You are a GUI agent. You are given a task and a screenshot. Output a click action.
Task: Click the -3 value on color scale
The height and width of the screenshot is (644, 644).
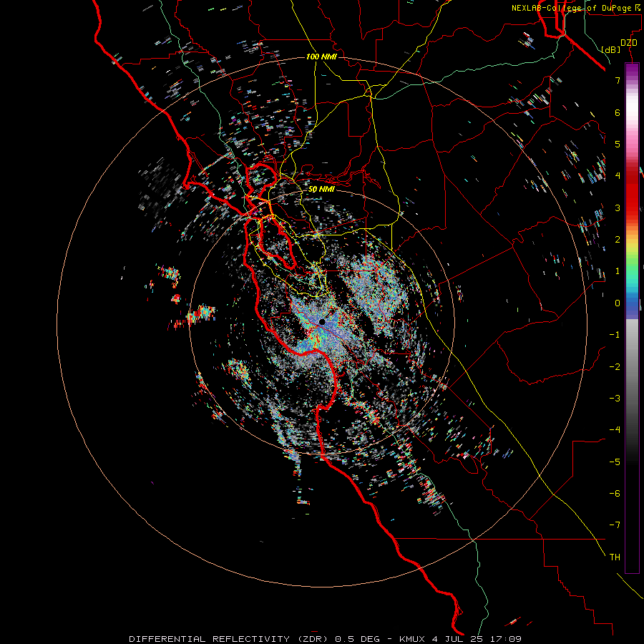(615, 399)
